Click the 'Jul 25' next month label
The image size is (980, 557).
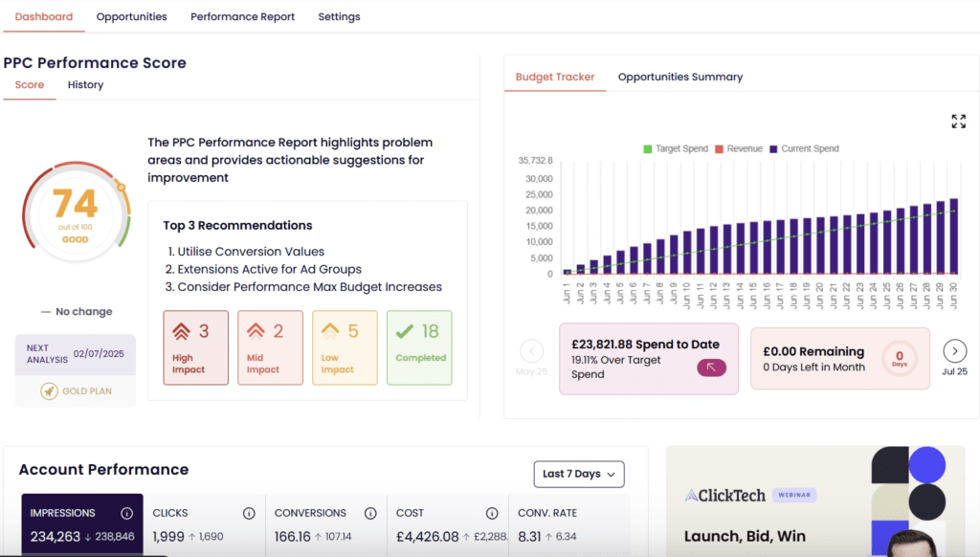954,371
